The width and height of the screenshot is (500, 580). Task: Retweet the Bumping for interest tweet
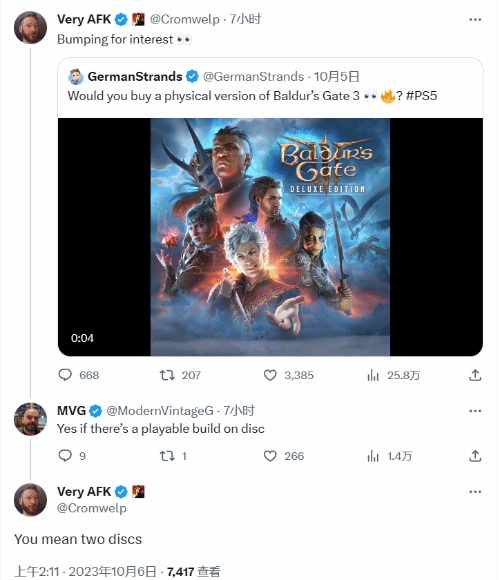point(167,375)
